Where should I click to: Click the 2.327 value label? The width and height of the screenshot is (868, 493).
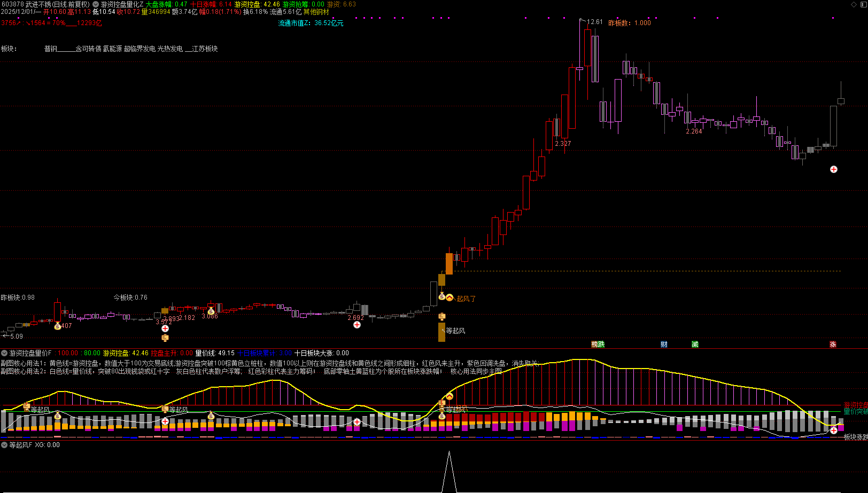[563, 144]
